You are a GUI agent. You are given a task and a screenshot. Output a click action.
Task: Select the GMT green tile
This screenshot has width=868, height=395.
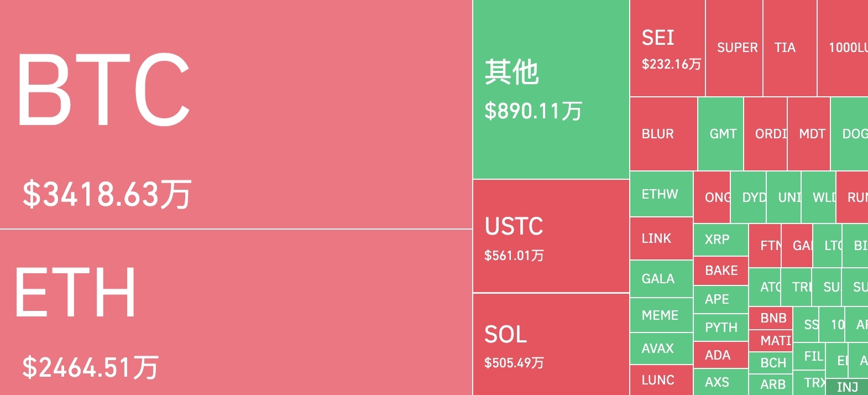click(721, 134)
